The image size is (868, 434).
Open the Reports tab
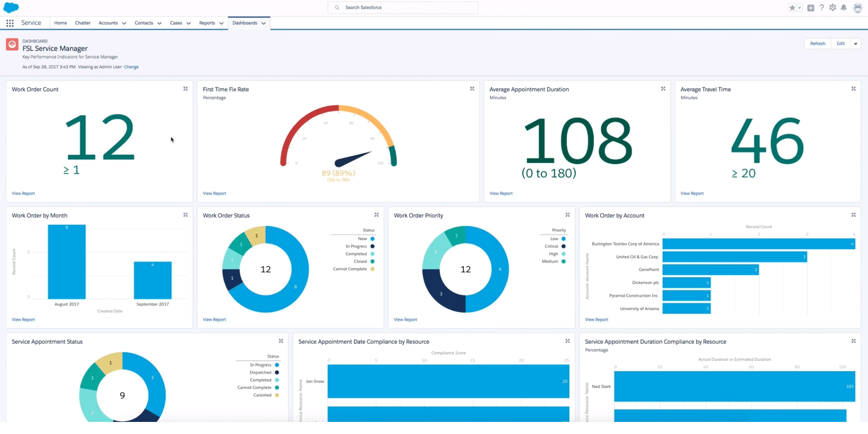[x=207, y=23]
